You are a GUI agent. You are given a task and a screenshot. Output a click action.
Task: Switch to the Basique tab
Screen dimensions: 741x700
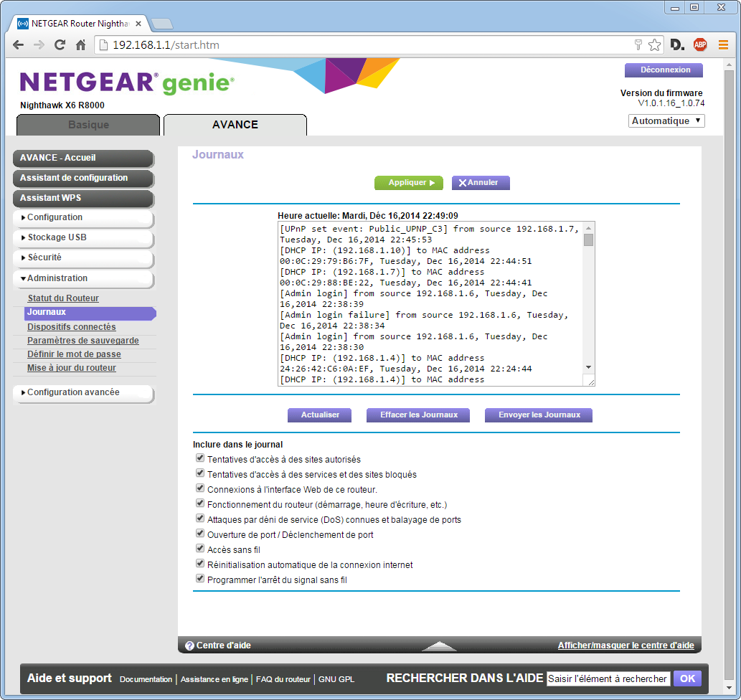88,125
